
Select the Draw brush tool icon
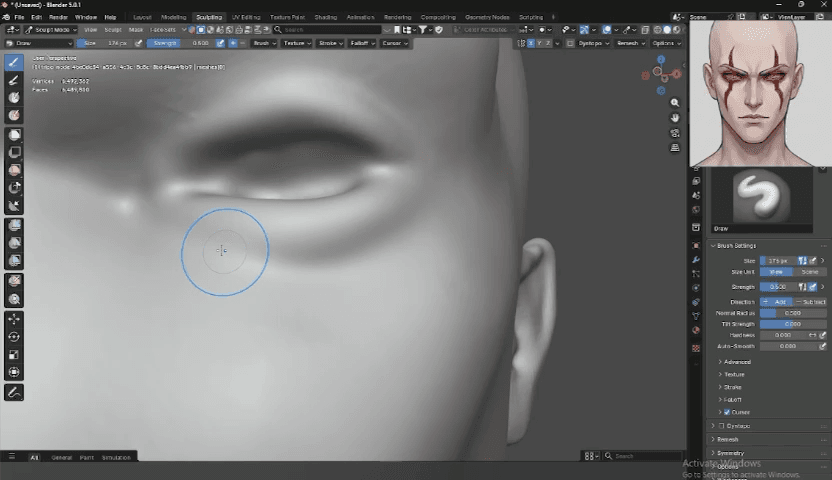coord(14,63)
